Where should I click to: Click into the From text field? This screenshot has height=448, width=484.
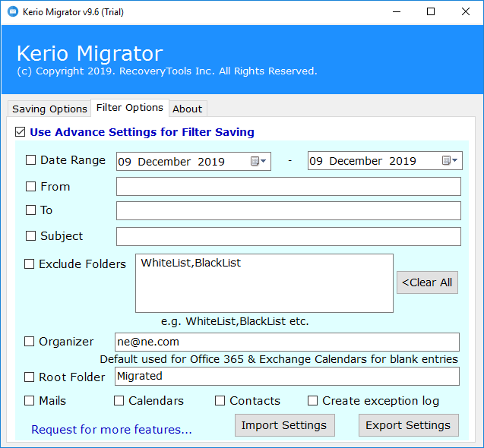289,186
